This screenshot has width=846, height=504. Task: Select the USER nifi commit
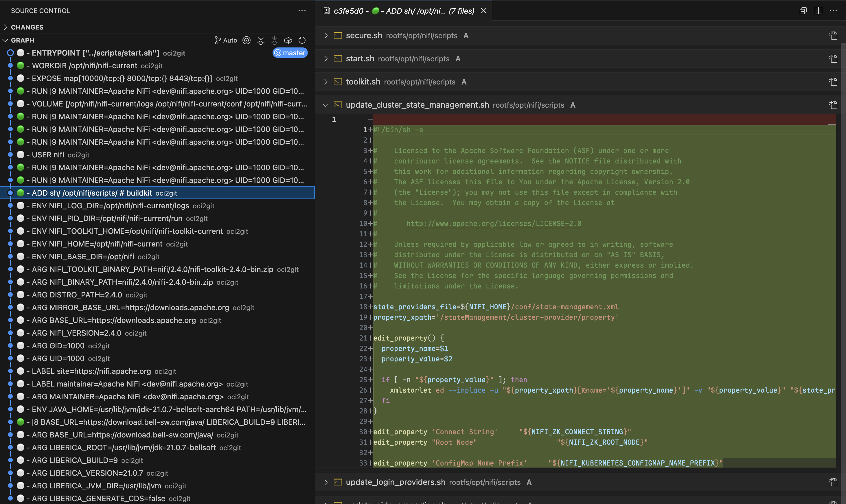[48, 155]
